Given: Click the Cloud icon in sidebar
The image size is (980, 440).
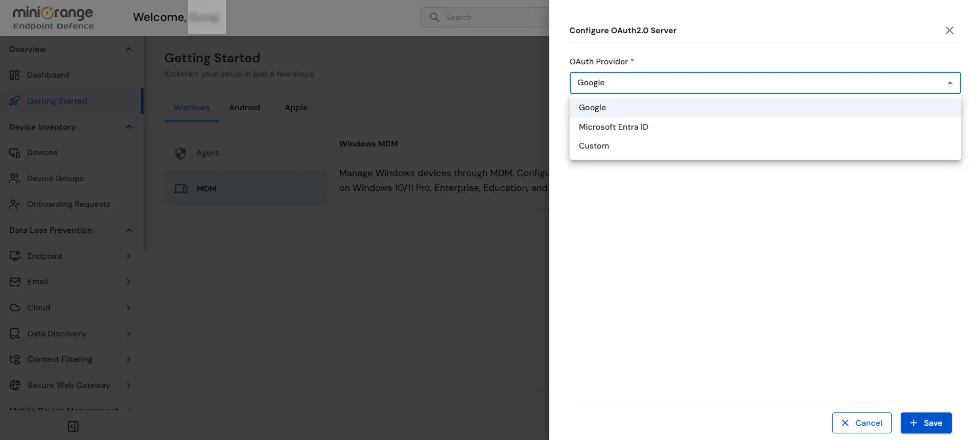Looking at the screenshot, I should (x=15, y=308).
